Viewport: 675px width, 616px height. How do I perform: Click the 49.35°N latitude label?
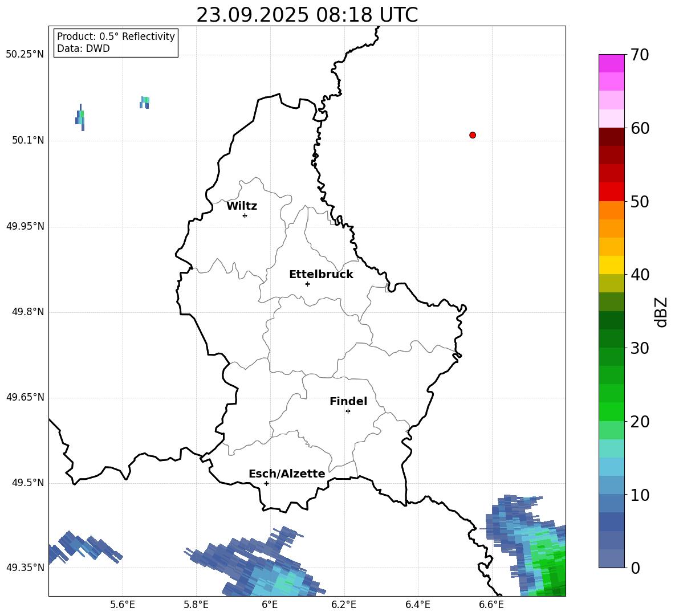tap(25, 568)
